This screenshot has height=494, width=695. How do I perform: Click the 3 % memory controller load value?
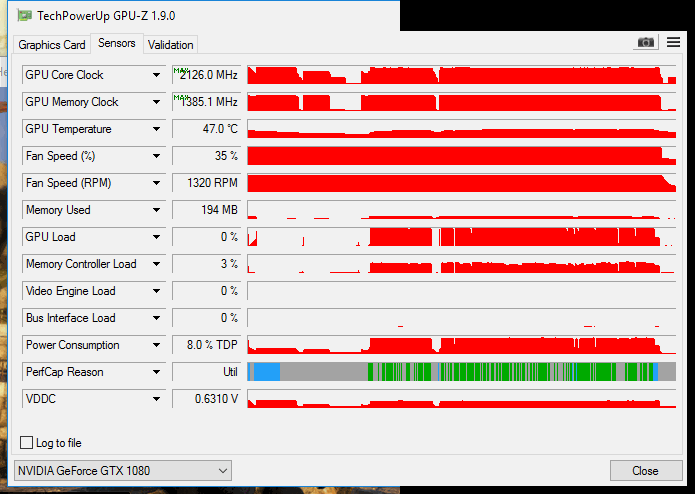coord(207,264)
